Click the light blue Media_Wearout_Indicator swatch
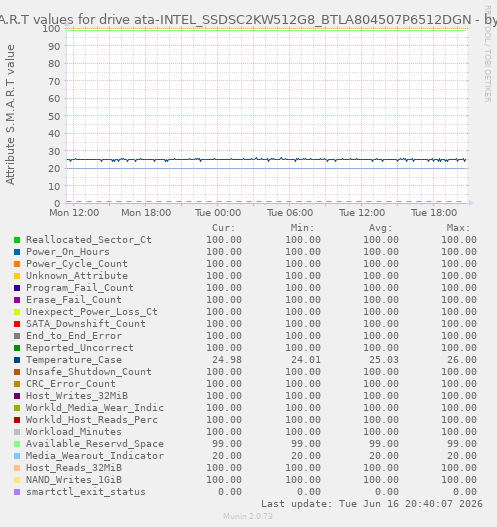497x527 pixels. (17, 456)
